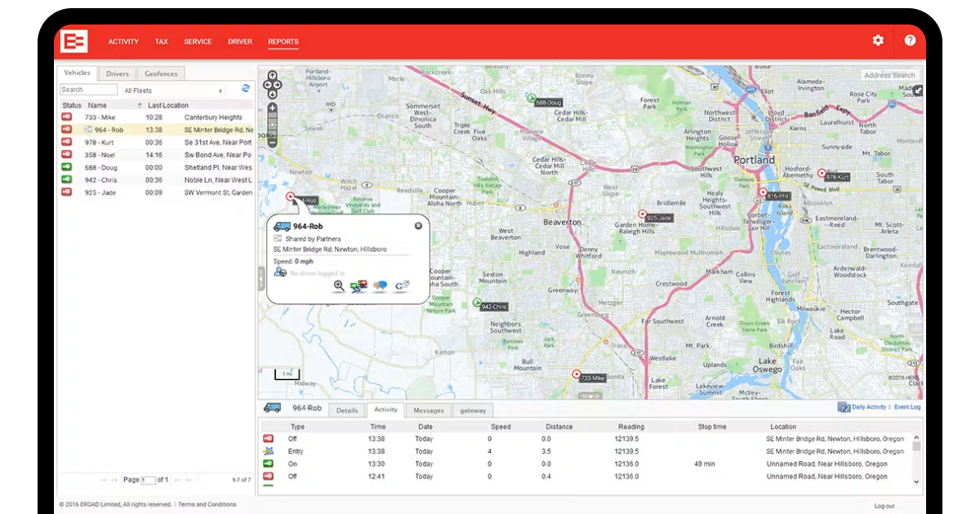Open the Daily Activity link

[x=869, y=407]
